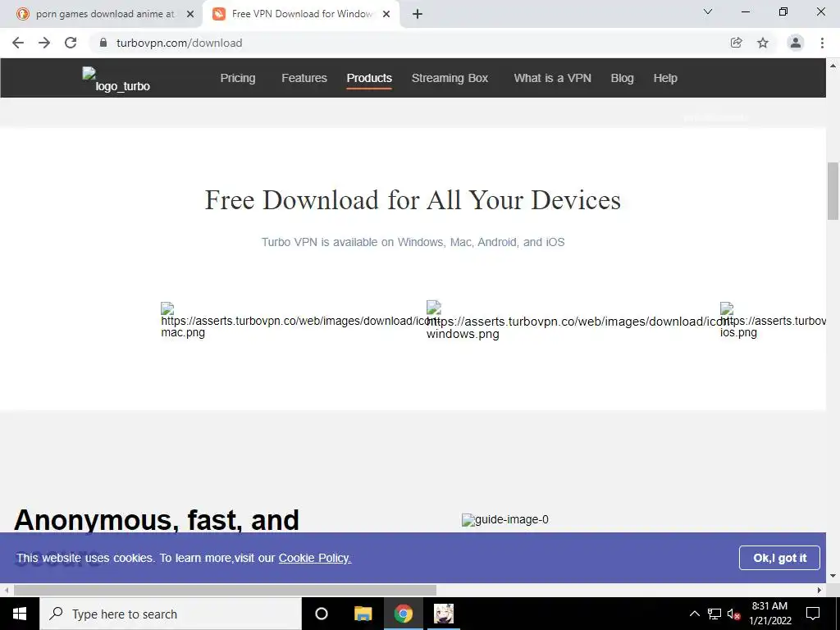Viewport: 840px width, 630px height.
Task: Click the scroll down arrow
Action: pos(833,577)
